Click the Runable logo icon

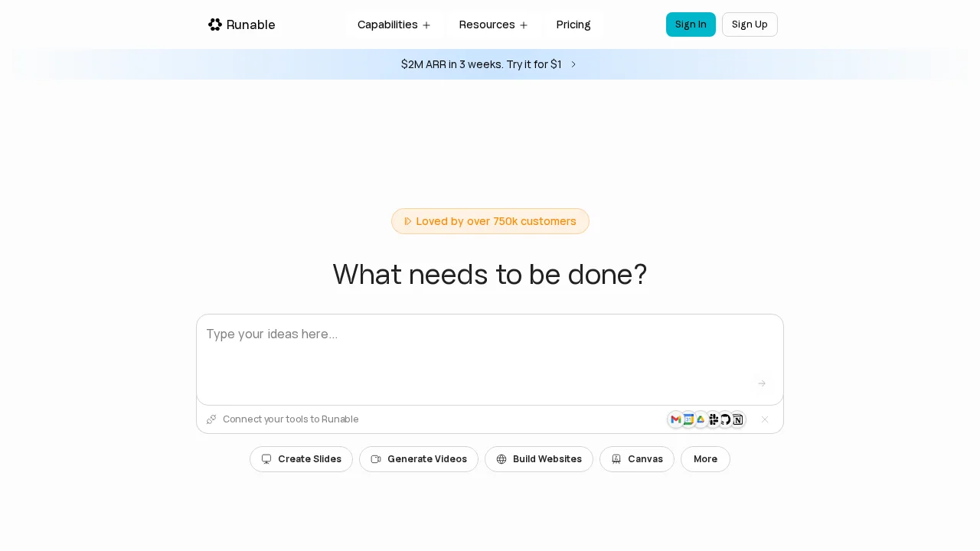pos(215,24)
